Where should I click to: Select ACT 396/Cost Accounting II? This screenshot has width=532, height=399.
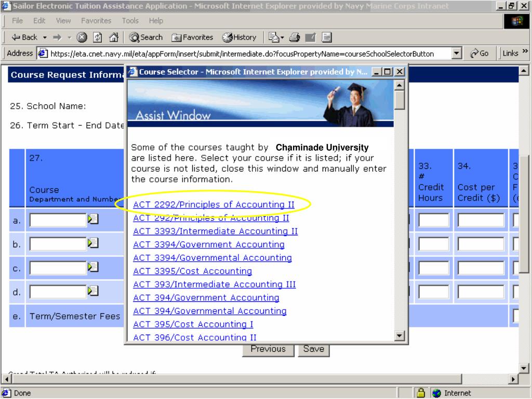coord(195,337)
